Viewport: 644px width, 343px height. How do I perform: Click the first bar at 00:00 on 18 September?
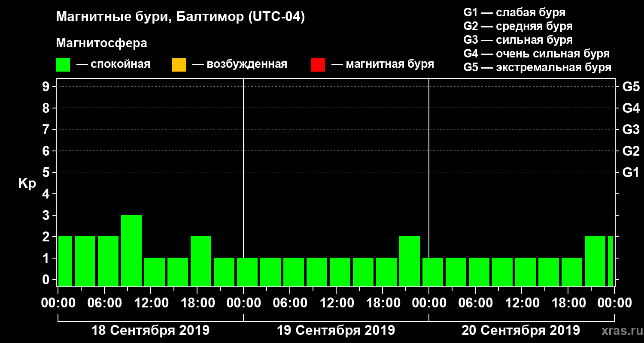pyautogui.click(x=65, y=261)
